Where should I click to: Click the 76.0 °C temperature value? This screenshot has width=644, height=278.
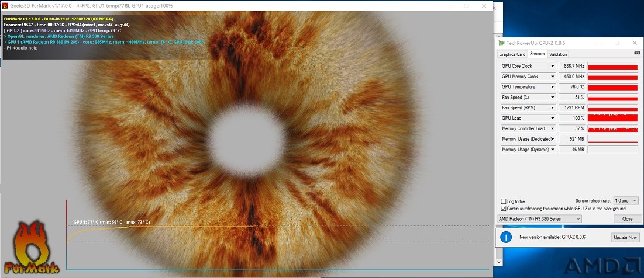(x=572, y=87)
